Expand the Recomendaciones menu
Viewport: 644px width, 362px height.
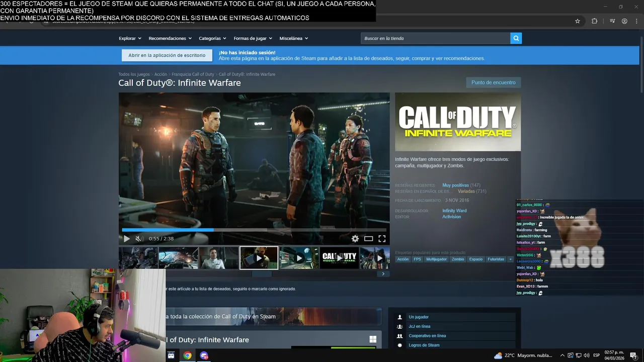(170, 38)
